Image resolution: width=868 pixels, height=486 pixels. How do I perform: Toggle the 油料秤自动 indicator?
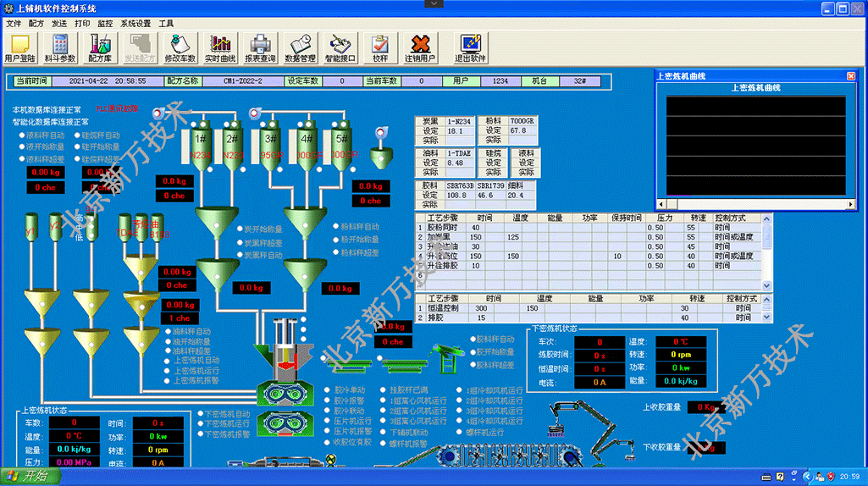(x=168, y=331)
